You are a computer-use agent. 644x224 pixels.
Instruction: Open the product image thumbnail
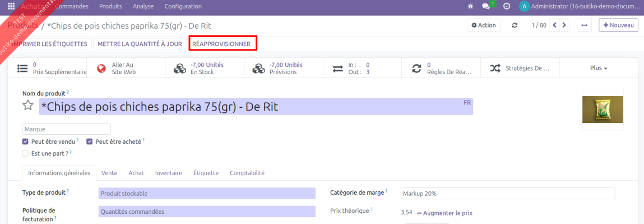pyautogui.click(x=603, y=109)
